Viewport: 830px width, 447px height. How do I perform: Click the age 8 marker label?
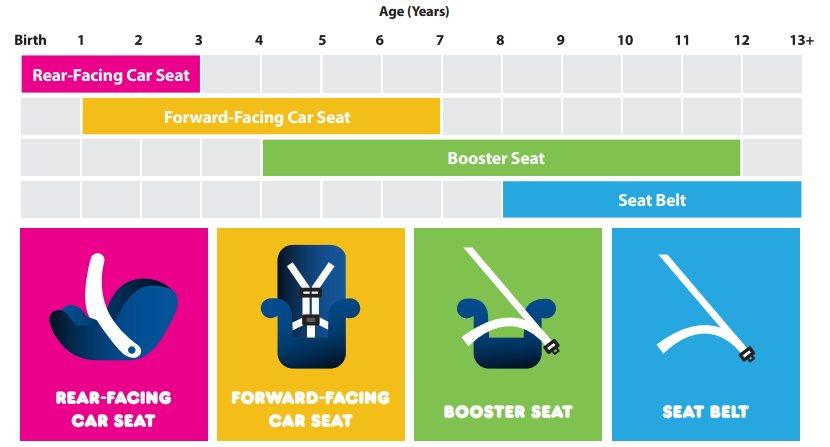click(500, 40)
